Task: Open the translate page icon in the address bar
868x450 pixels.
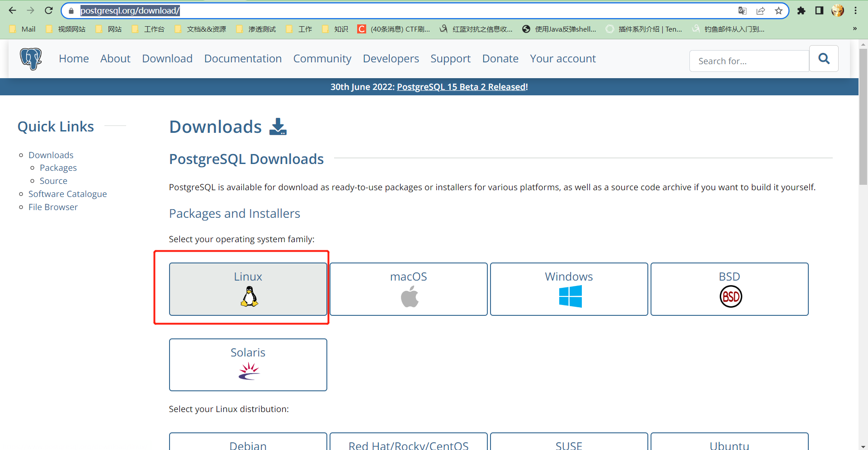Action: [742, 11]
